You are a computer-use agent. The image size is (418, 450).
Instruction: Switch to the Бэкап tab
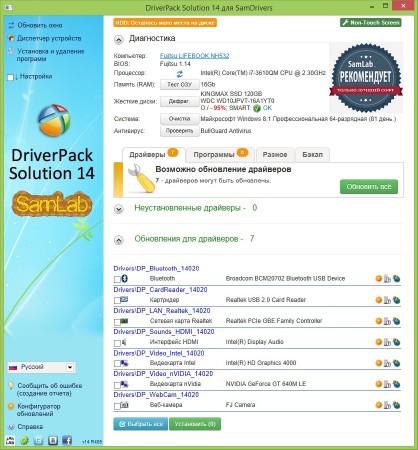pos(313,155)
